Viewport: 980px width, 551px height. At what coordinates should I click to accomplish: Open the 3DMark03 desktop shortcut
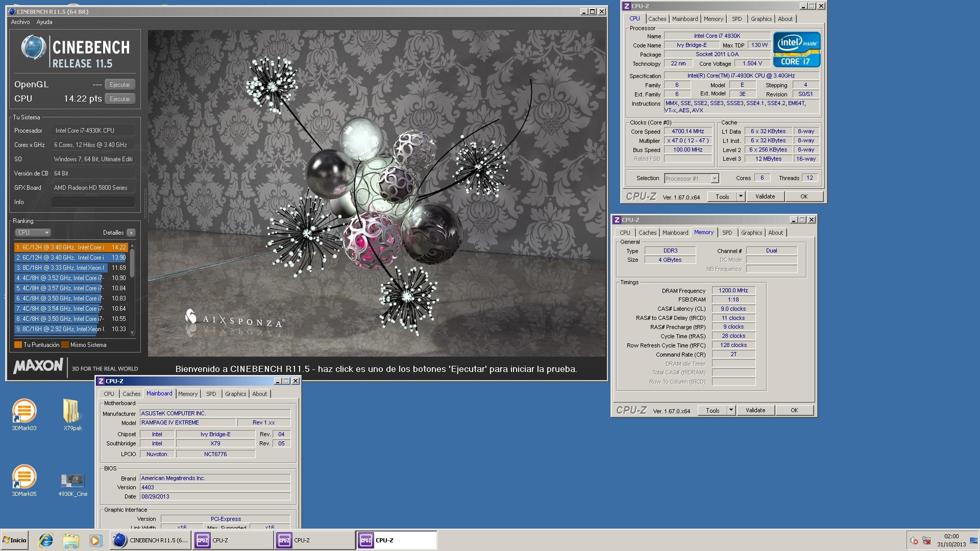(24, 415)
